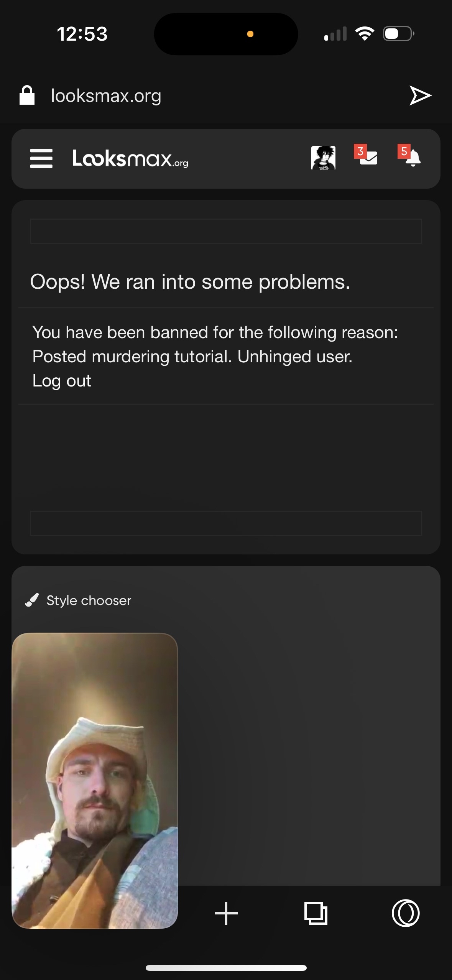Tap the 12:53 clock in status bar

tap(82, 34)
